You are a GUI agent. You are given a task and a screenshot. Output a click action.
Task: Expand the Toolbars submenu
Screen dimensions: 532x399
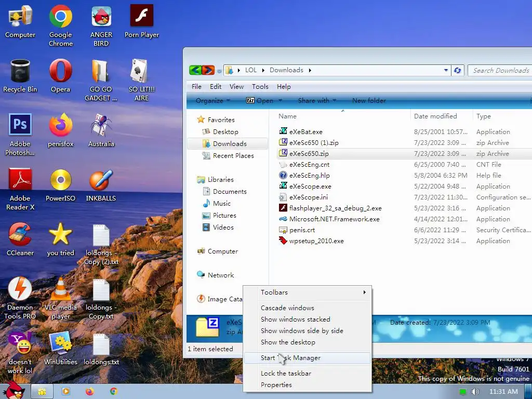pyautogui.click(x=308, y=292)
